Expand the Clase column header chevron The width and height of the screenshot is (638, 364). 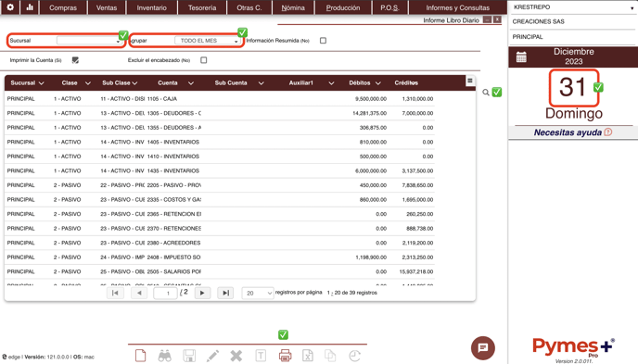(x=88, y=82)
